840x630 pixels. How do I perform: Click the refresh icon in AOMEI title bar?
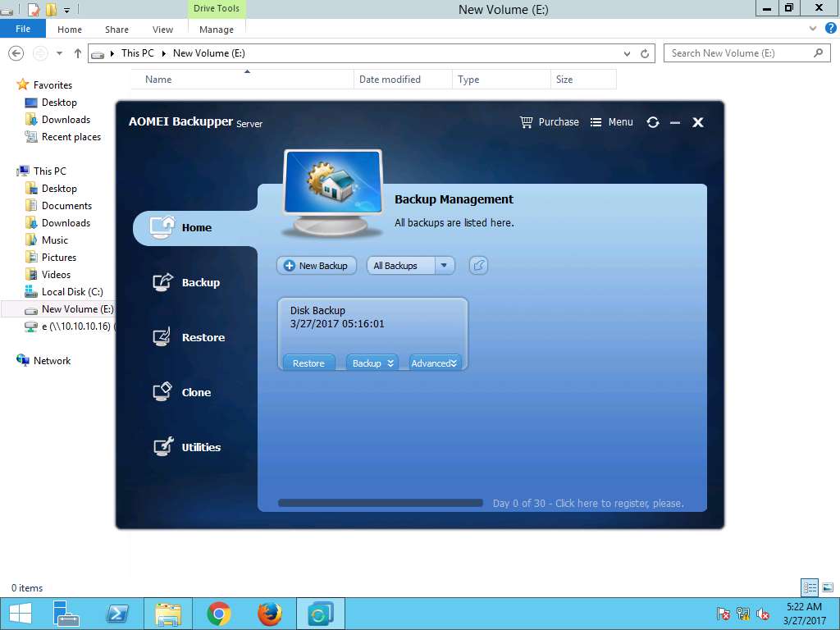652,122
